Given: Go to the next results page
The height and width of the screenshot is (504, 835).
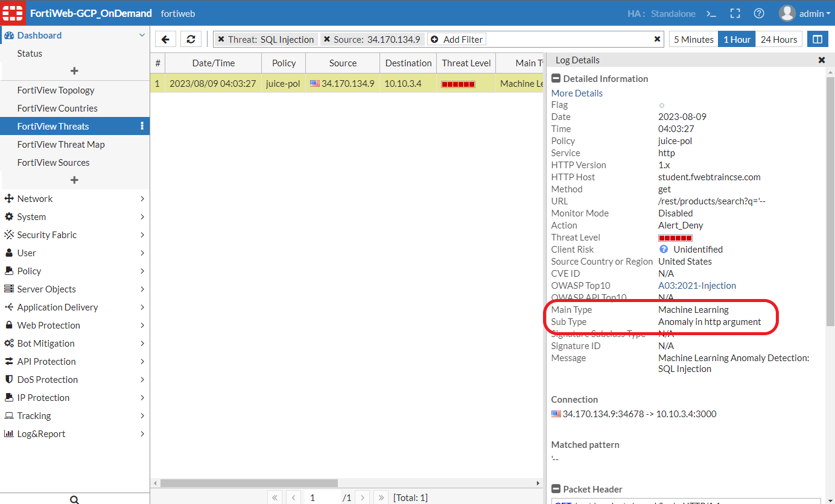Looking at the screenshot, I should (x=363, y=497).
